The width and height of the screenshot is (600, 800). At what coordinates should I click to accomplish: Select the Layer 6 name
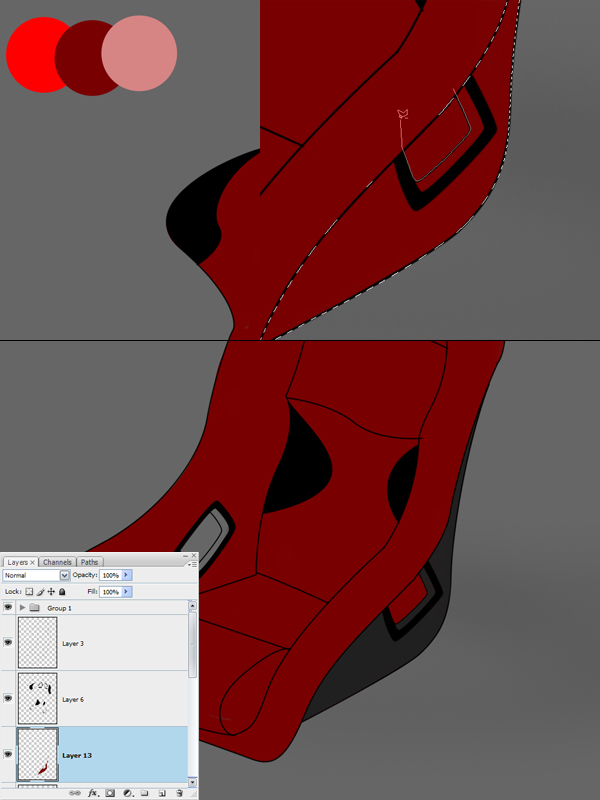(x=73, y=699)
